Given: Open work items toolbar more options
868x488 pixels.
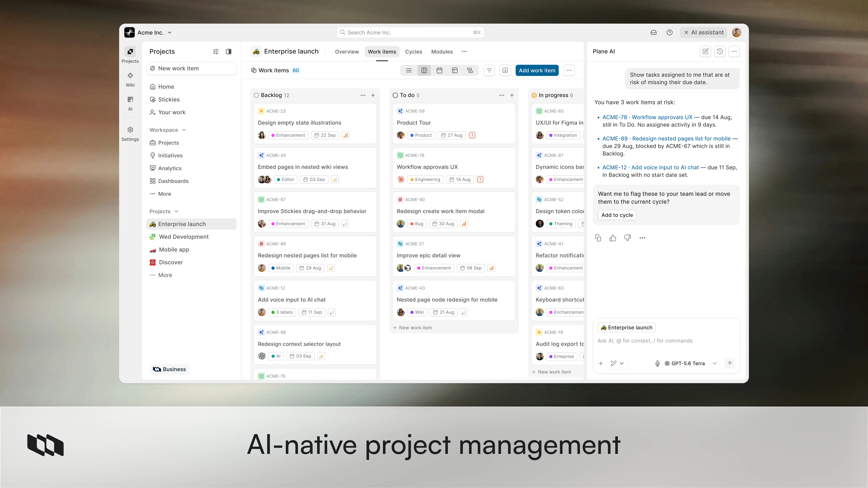Looking at the screenshot, I should pyautogui.click(x=569, y=70).
